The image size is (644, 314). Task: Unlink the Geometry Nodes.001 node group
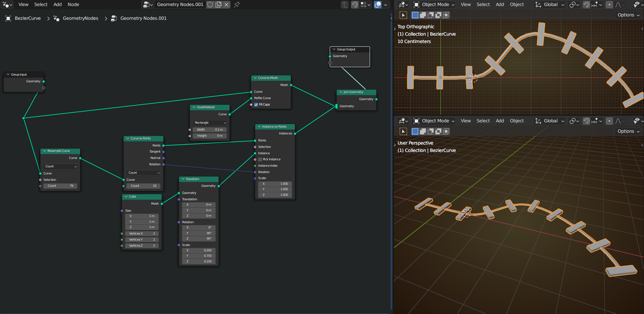(x=226, y=5)
